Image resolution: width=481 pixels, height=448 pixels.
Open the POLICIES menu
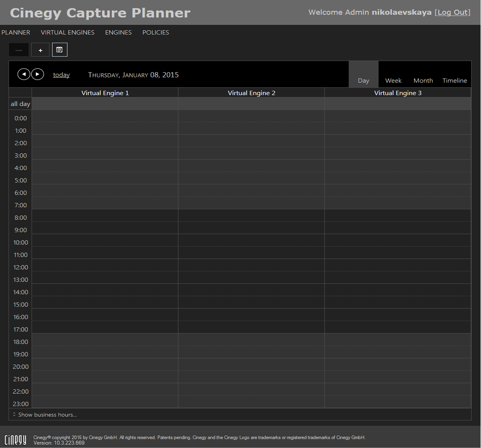tap(155, 32)
